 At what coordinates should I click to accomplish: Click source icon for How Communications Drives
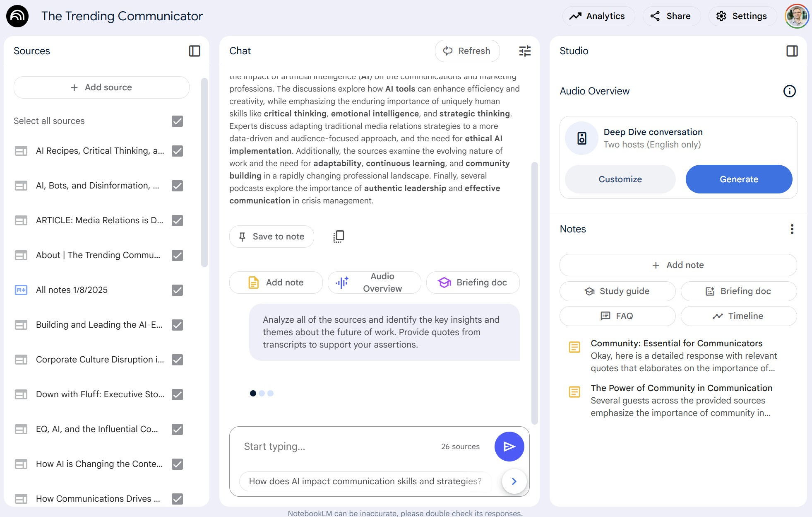tap(21, 499)
